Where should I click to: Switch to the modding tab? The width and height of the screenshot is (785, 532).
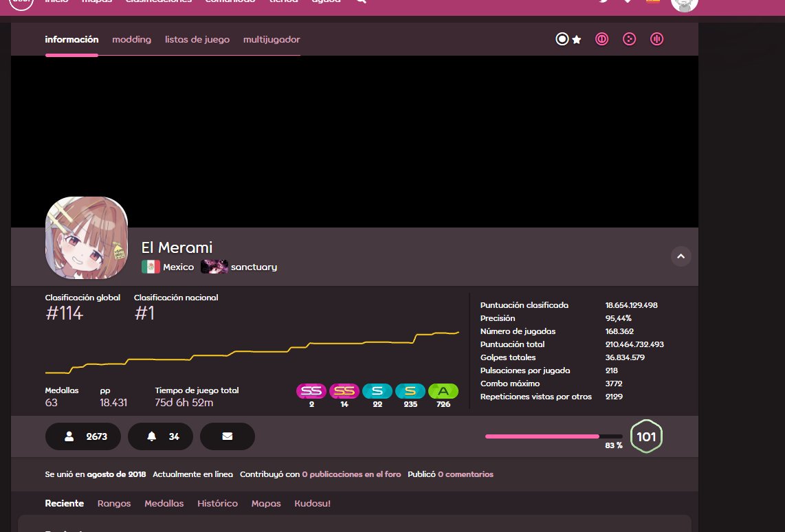pyautogui.click(x=131, y=39)
